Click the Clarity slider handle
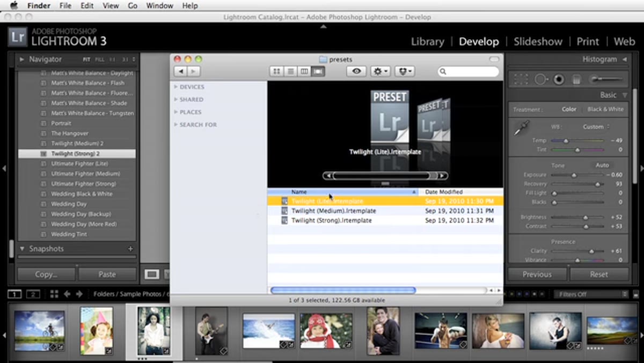Viewport: 644px width, 363px height. pyautogui.click(x=592, y=251)
